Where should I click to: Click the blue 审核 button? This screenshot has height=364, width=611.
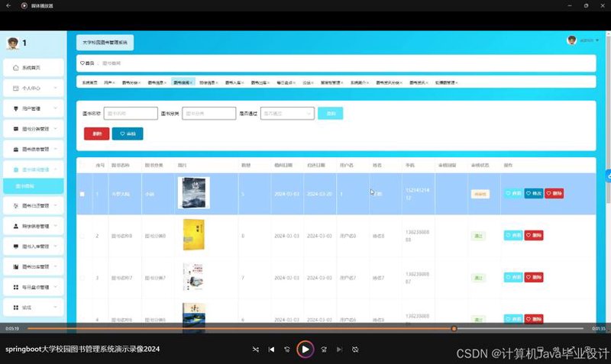[x=128, y=134]
